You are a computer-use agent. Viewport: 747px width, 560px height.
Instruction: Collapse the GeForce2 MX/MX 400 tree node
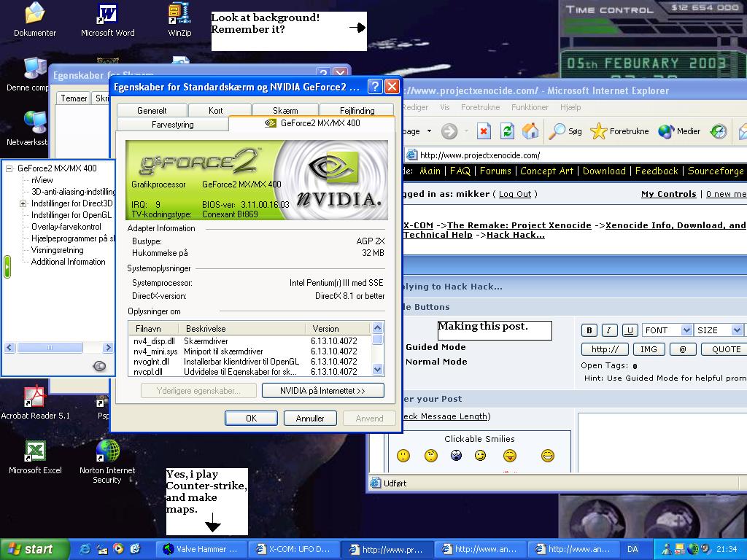pyautogui.click(x=9, y=168)
